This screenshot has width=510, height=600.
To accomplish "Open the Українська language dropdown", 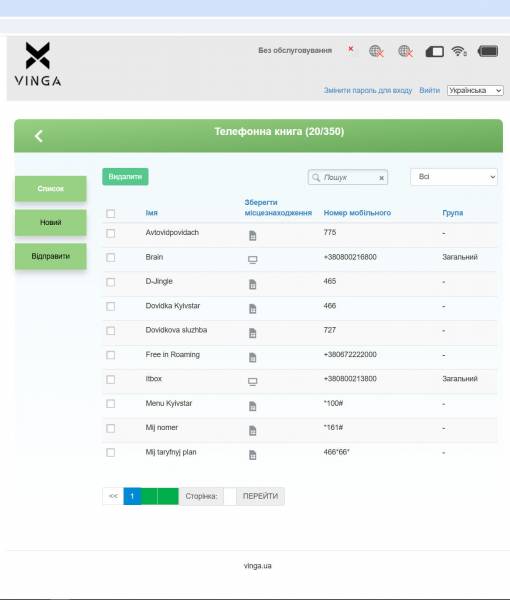I will (475, 91).
